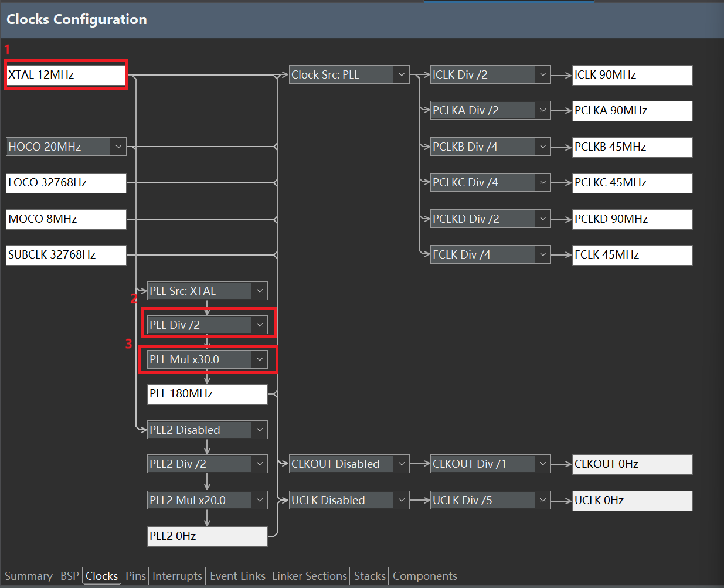
Task: Click the SUBCLK 32768Hz field
Action: (66, 255)
